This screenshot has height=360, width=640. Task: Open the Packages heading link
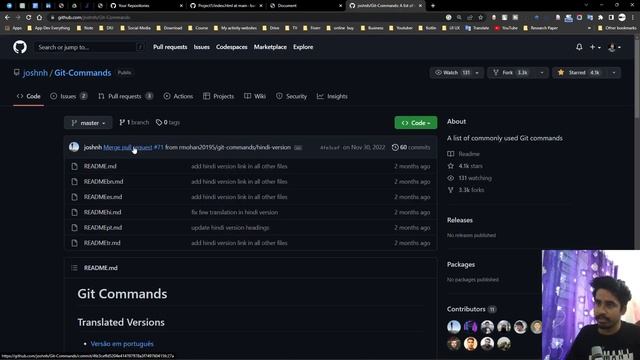[461, 264]
